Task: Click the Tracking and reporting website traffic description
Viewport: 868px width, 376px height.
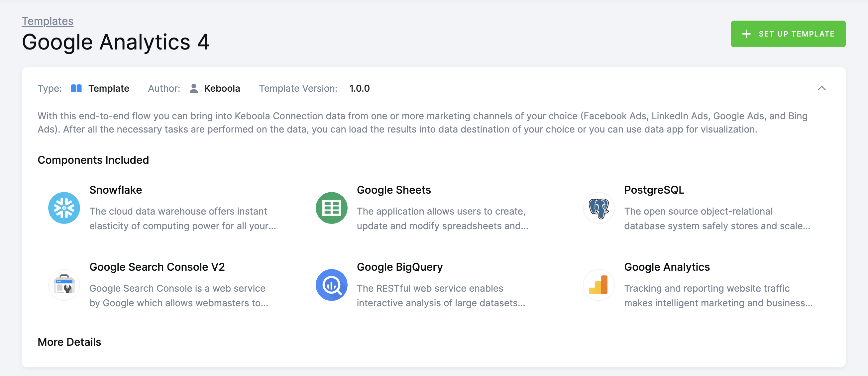Action: pyautogui.click(x=718, y=296)
